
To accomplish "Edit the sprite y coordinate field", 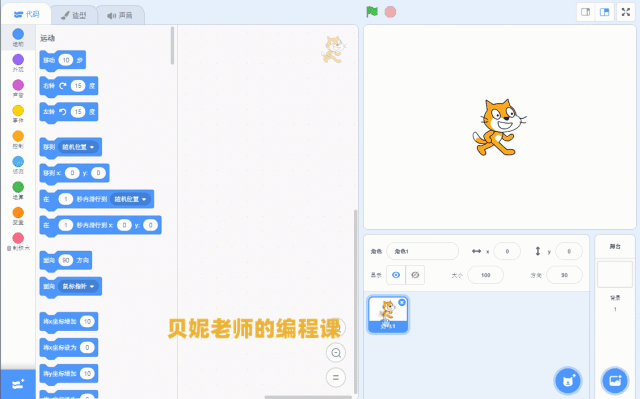I will 569,251.
